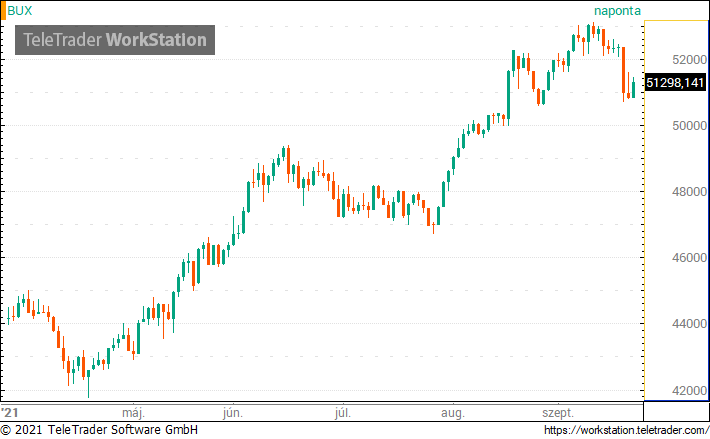Click the BUX symbol label

[20, 11]
